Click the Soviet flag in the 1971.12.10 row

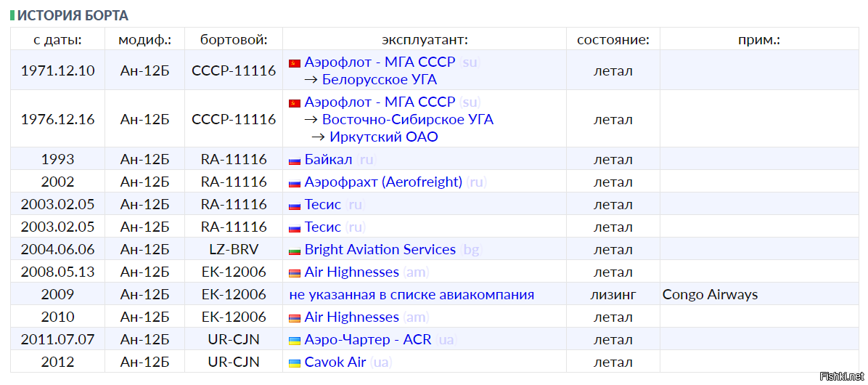coord(295,63)
